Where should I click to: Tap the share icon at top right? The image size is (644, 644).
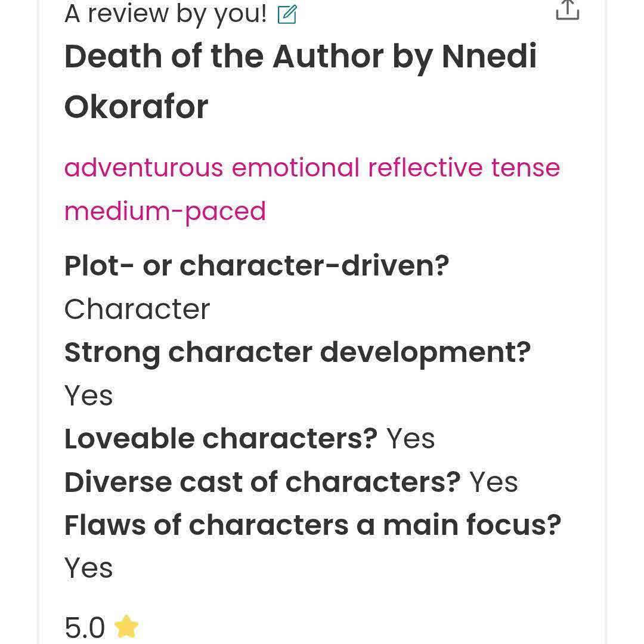(568, 10)
